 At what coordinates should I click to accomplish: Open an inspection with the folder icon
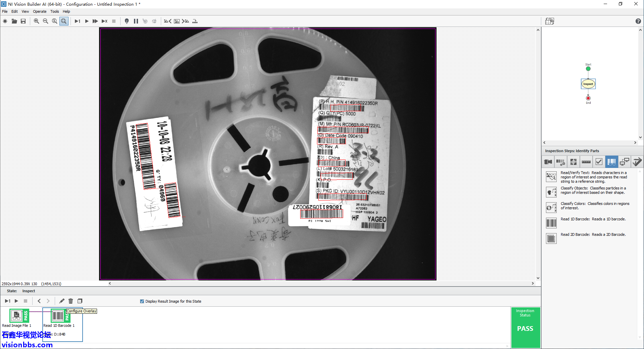(14, 21)
